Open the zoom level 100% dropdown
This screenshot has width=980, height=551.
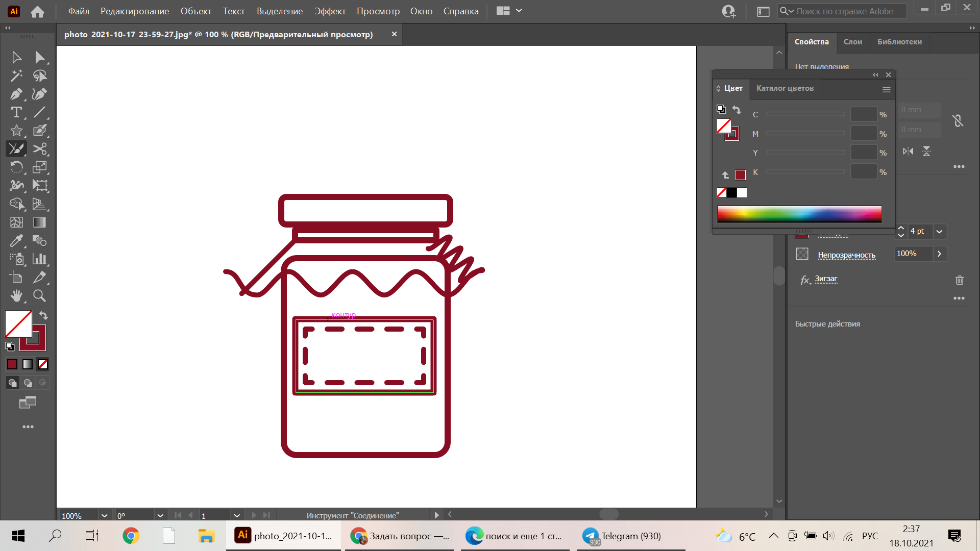click(x=104, y=516)
